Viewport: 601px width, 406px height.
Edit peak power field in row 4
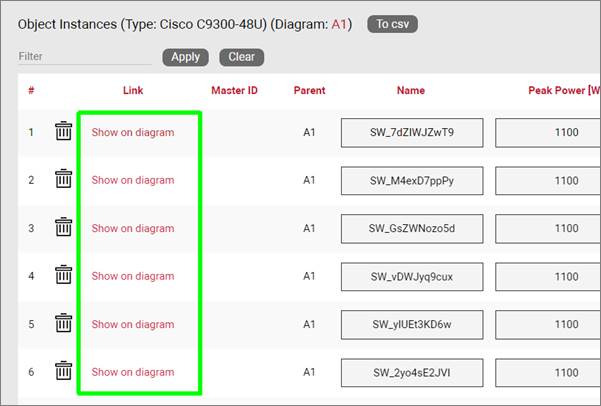[x=548, y=276]
